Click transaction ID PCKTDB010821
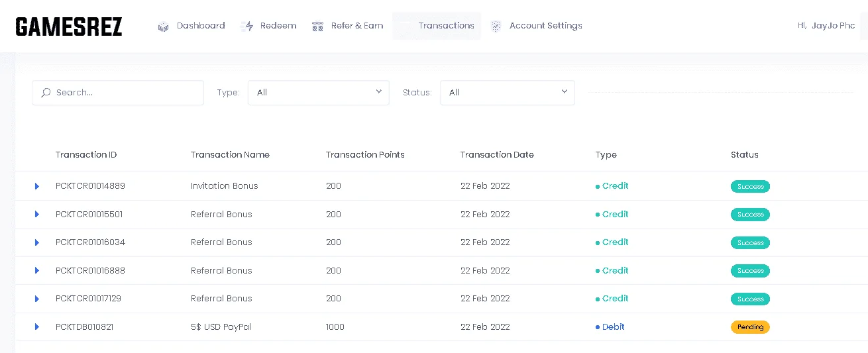Screen dimensions: 868x353 coord(84,327)
